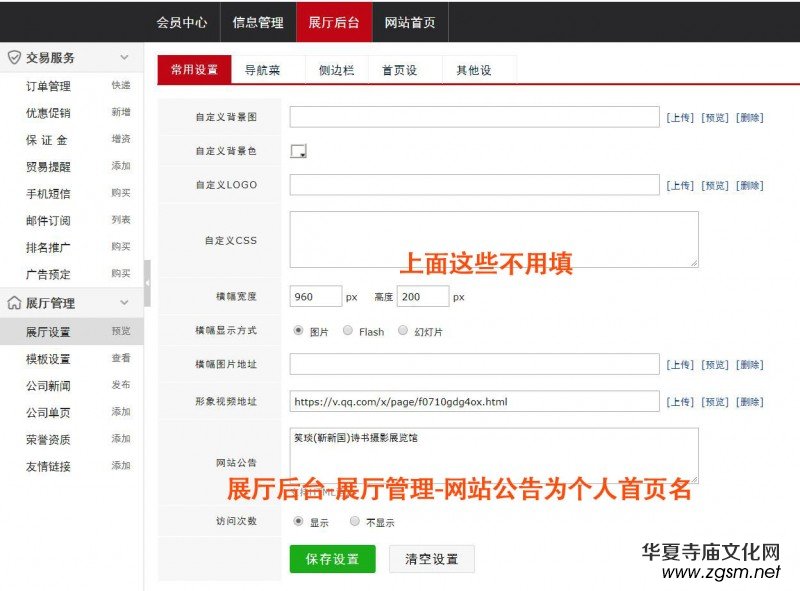This screenshot has width=800, height=591.
Task: Focus the 横幅宽度 input field
Action: (x=315, y=297)
